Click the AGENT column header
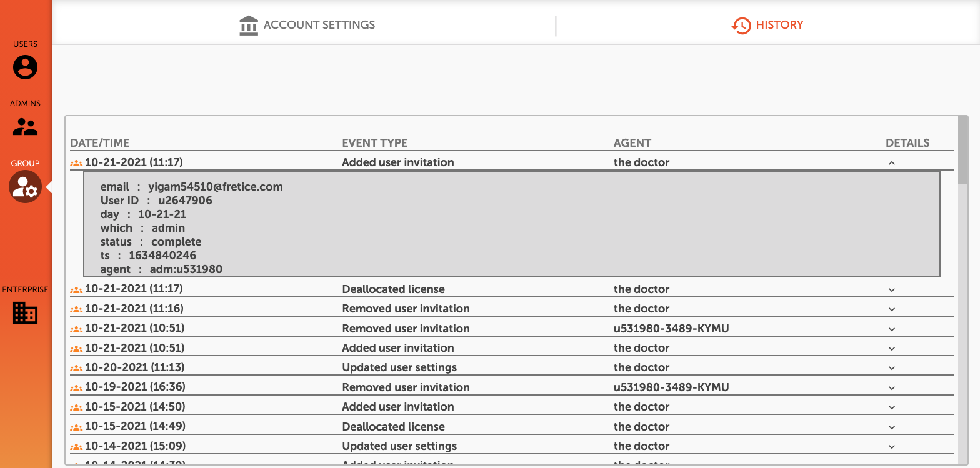Image resolution: width=980 pixels, height=468 pixels. tap(632, 143)
